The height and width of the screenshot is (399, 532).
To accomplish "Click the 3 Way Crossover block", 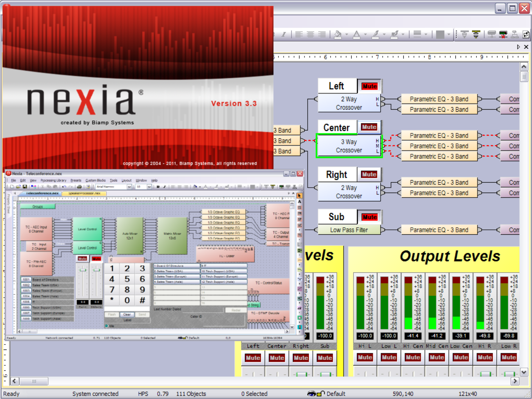I will click(349, 146).
